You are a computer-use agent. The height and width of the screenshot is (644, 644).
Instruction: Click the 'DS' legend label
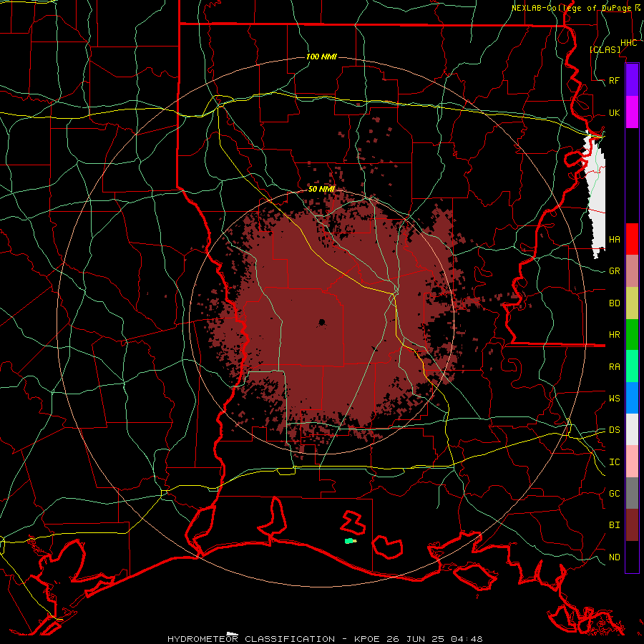614,430
